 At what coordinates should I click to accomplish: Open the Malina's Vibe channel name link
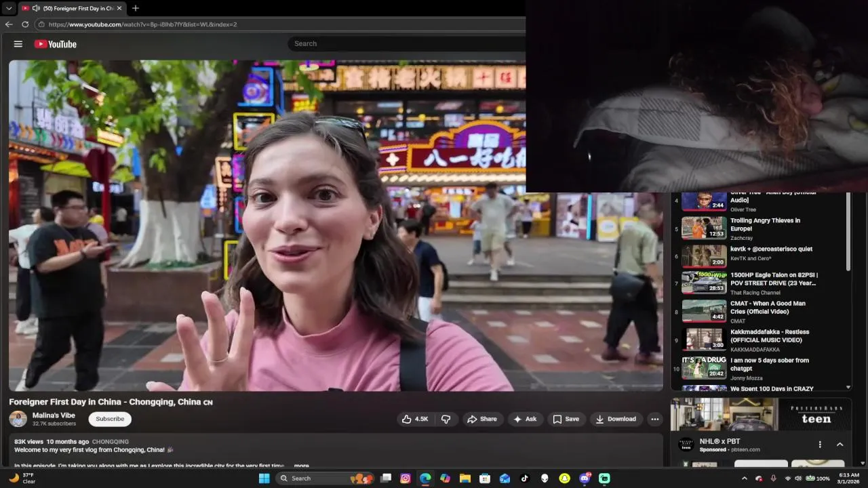(54, 415)
